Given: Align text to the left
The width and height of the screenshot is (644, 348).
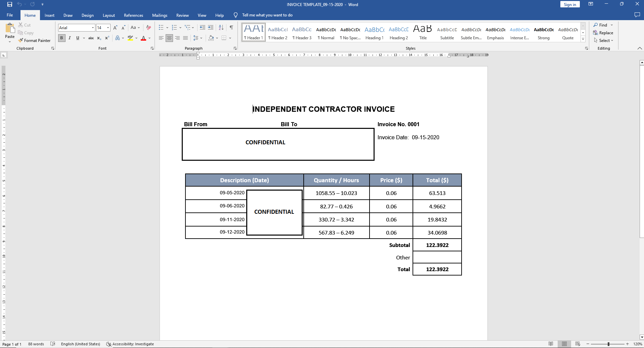Looking at the screenshot, I should click(161, 38).
